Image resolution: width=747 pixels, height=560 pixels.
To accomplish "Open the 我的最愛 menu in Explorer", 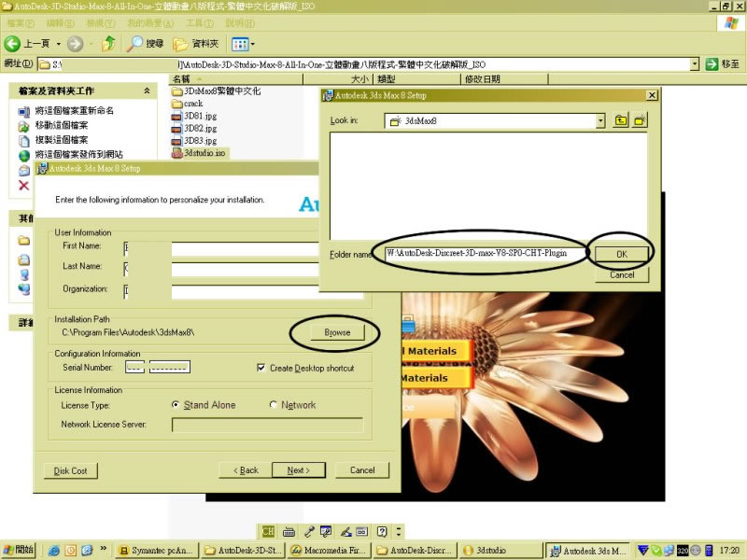I will (150, 23).
